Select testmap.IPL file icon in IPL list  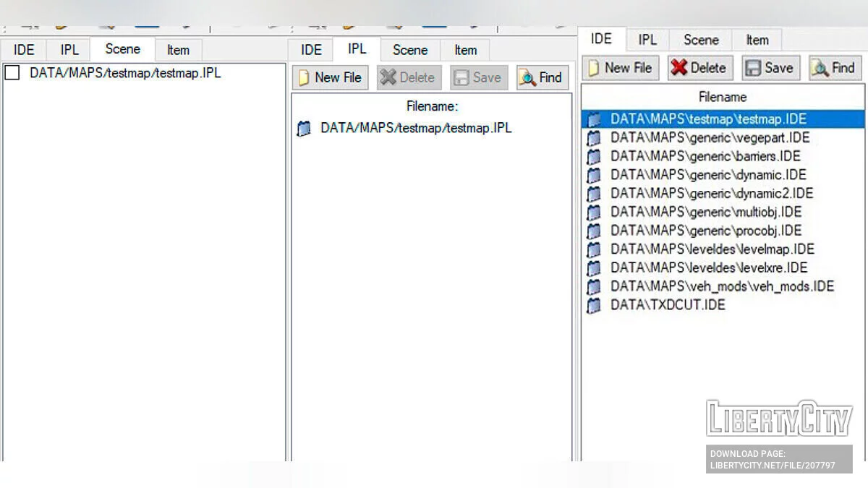[x=305, y=129]
